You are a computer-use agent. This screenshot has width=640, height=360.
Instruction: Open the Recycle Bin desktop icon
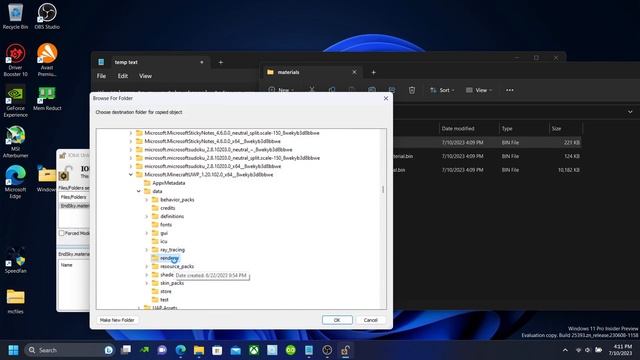pyautogui.click(x=16, y=16)
